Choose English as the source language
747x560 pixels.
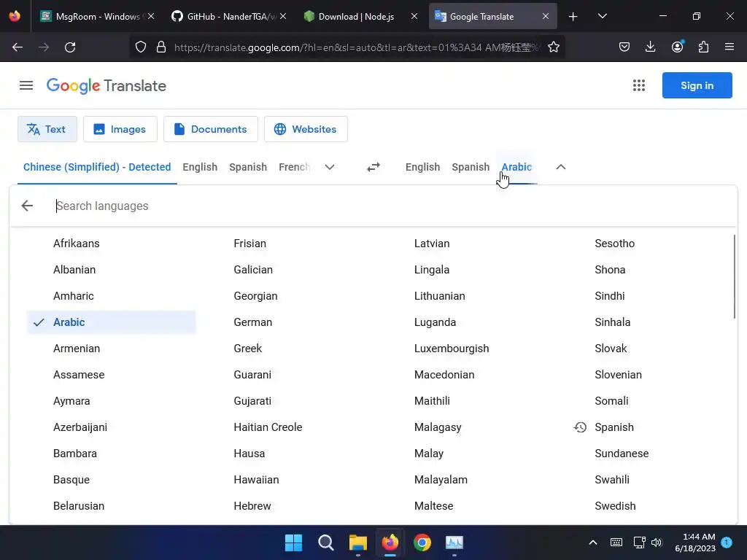200,167
